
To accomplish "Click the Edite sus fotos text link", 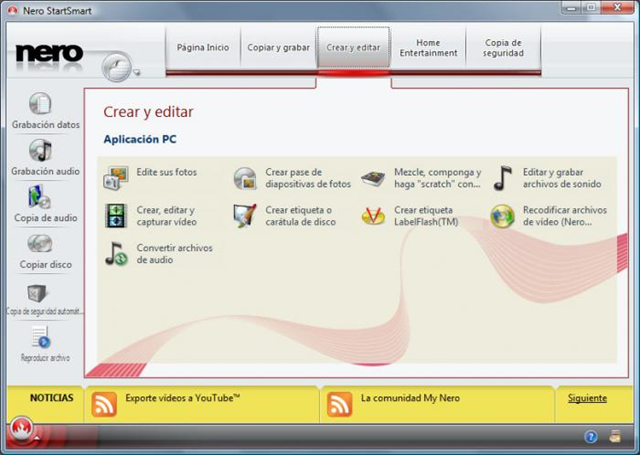I will (167, 172).
